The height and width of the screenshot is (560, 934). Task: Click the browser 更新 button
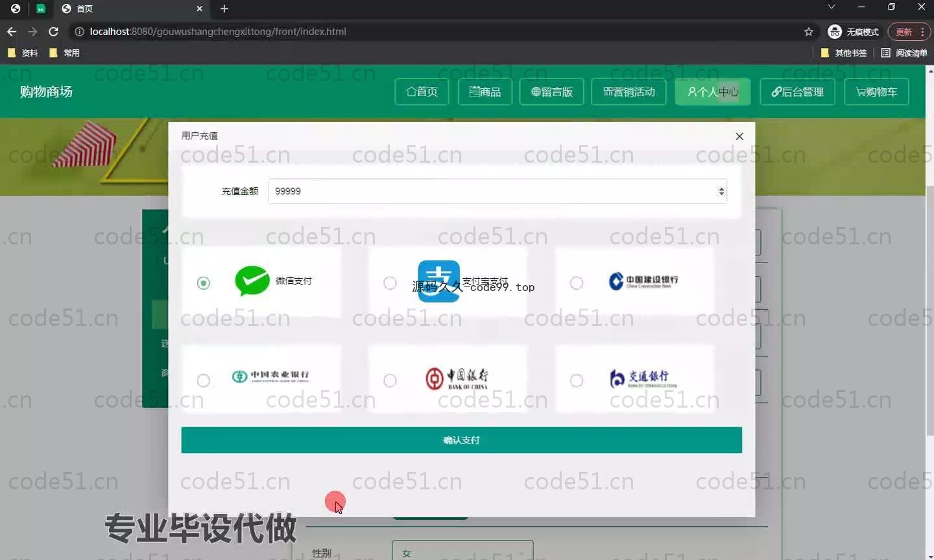coord(904,31)
